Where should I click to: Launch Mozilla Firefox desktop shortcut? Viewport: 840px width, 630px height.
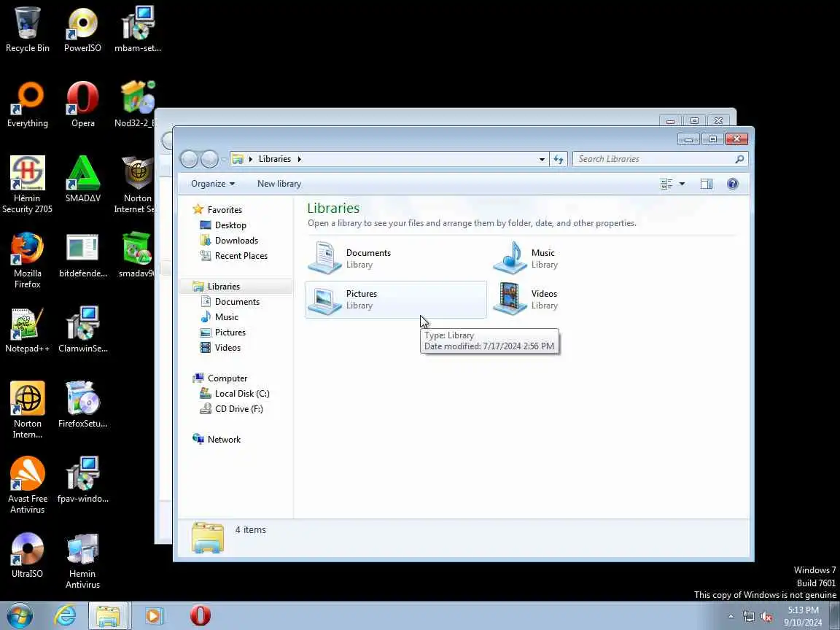pos(27,260)
